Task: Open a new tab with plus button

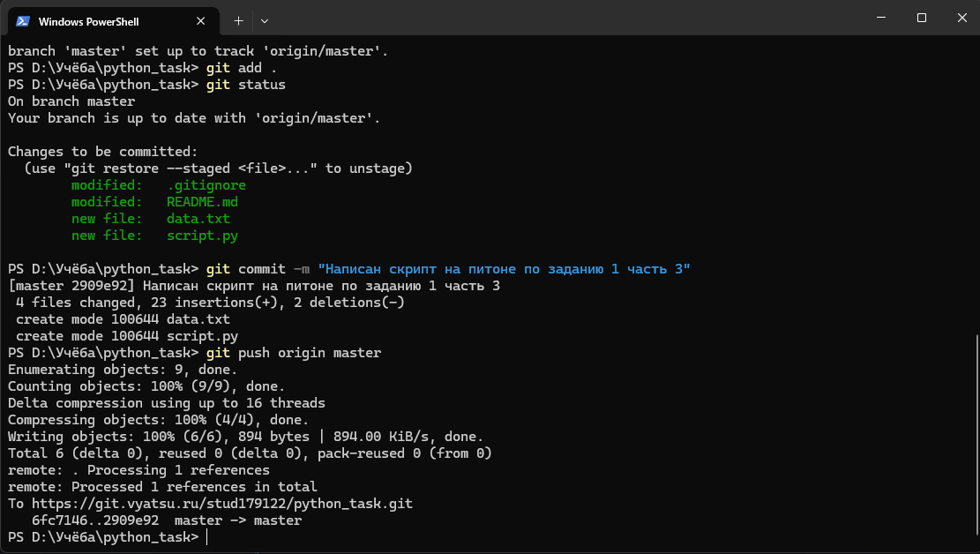Action: coord(238,20)
